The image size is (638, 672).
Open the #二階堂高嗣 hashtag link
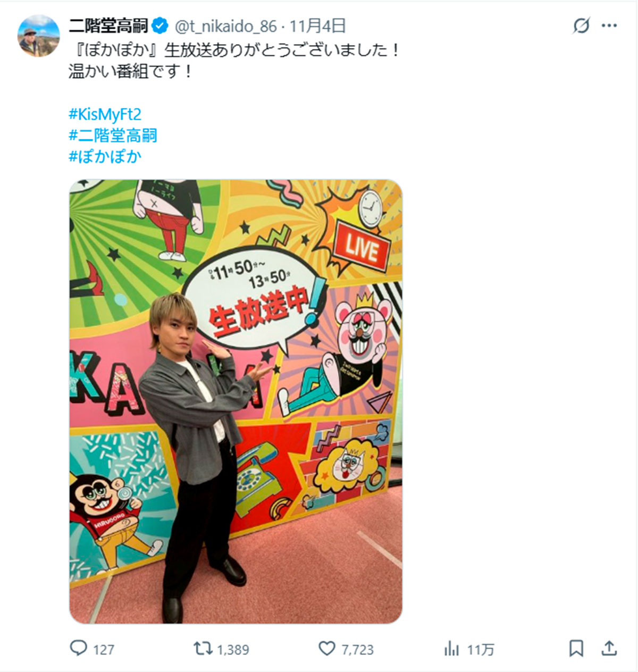[x=113, y=135]
